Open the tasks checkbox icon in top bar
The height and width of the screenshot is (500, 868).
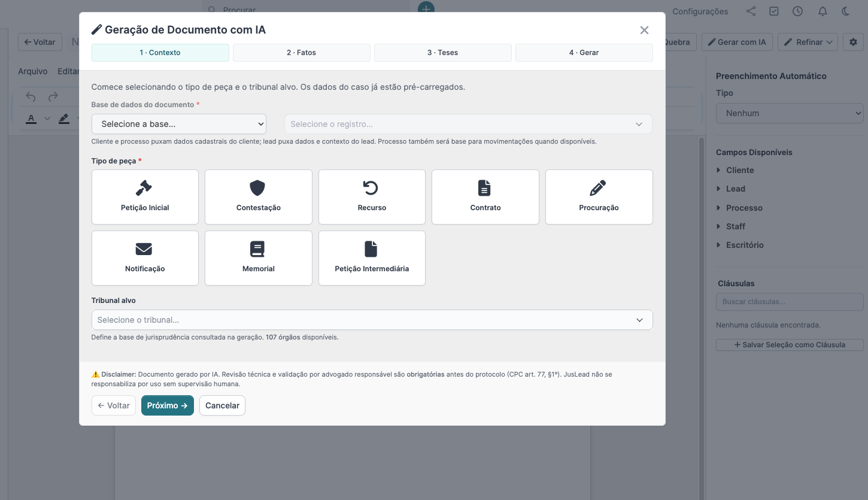point(774,11)
